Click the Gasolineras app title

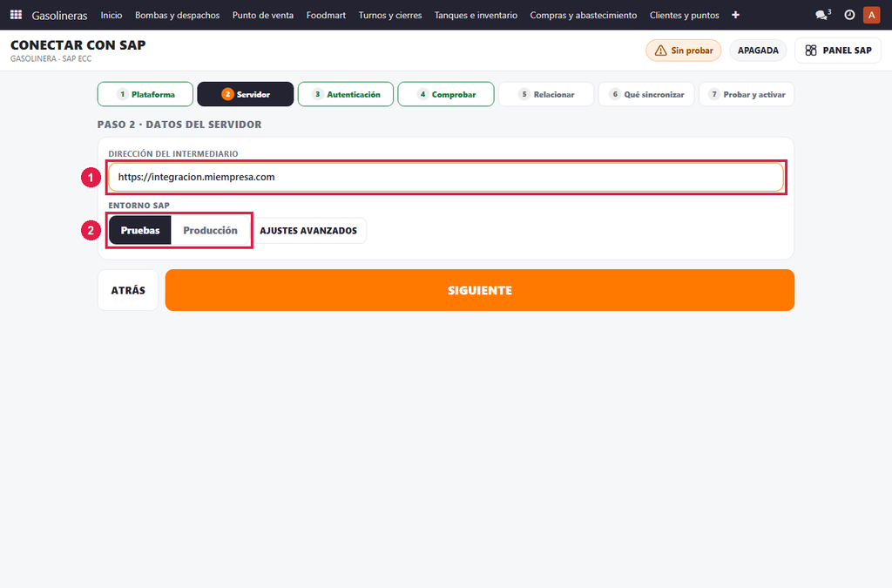pos(60,16)
